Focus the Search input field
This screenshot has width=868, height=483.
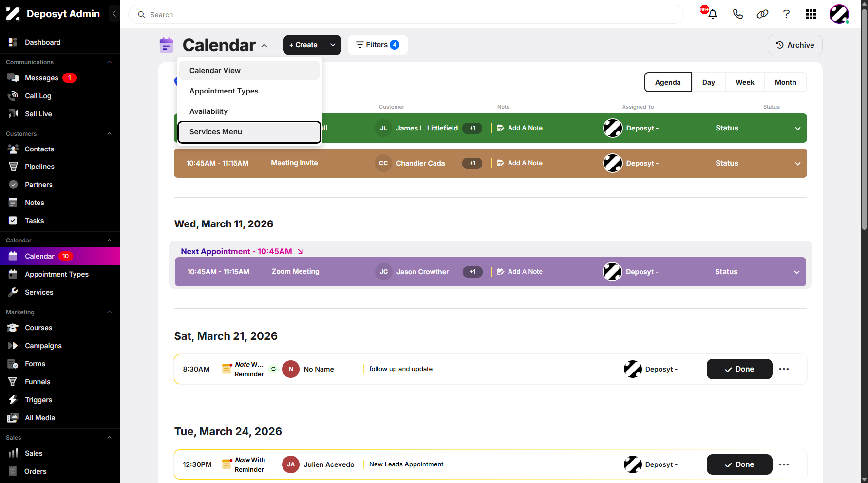(406, 15)
